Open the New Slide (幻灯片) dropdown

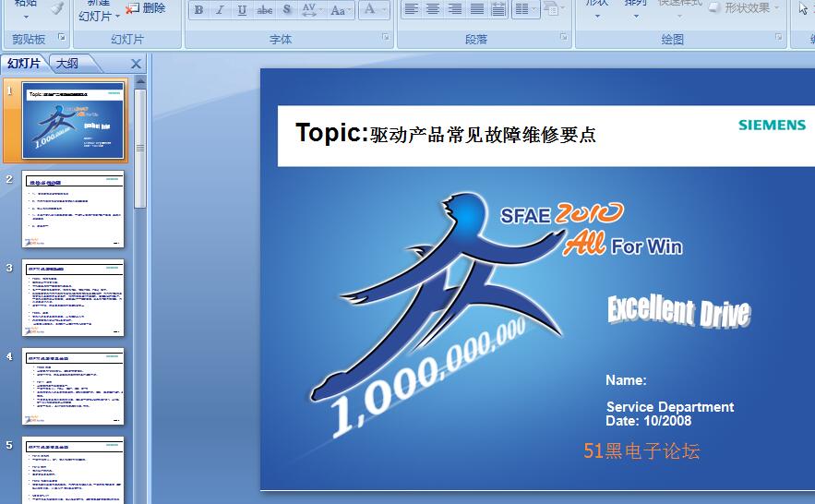(99, 17)
